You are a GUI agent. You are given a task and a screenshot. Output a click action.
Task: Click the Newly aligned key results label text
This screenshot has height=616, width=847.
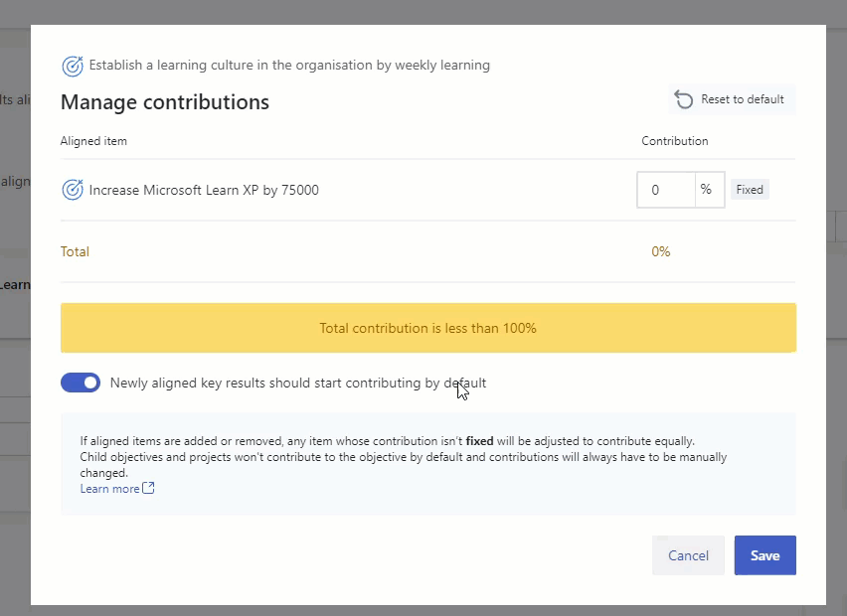point(297,383)
